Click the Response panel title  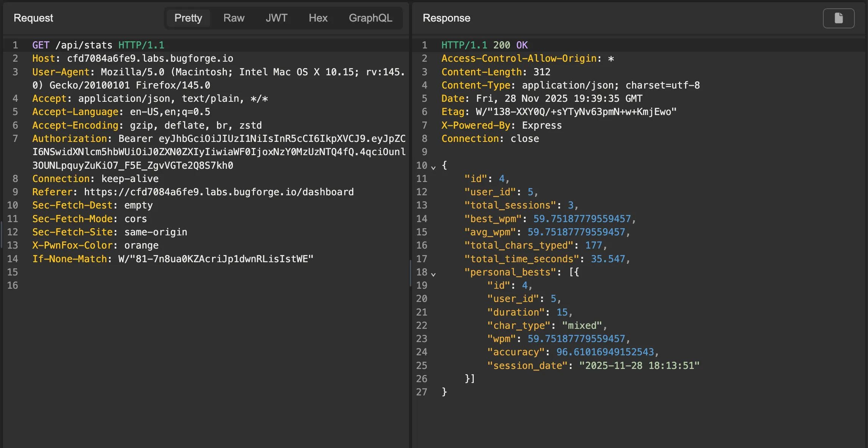coord(446,18)
